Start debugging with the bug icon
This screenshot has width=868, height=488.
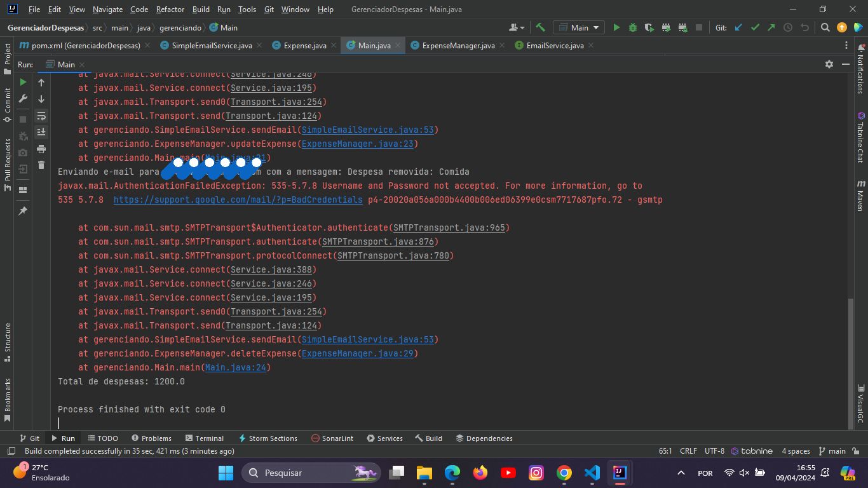click(x=632, y=27)
